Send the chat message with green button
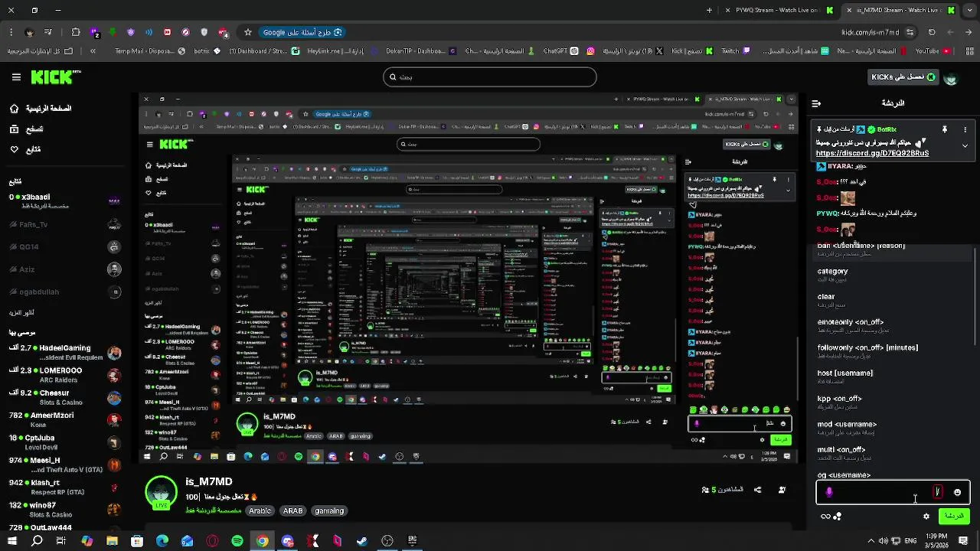 click(954, 517)
